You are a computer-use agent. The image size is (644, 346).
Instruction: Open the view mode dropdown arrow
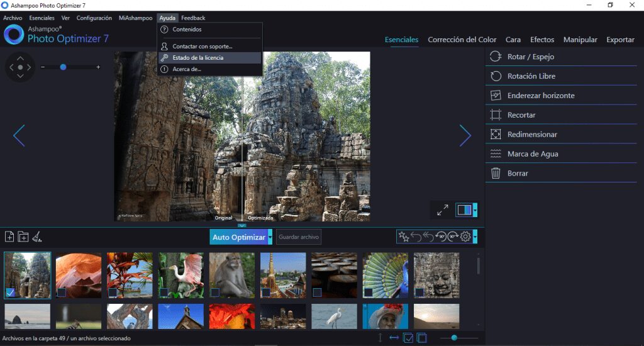point(475,210)
